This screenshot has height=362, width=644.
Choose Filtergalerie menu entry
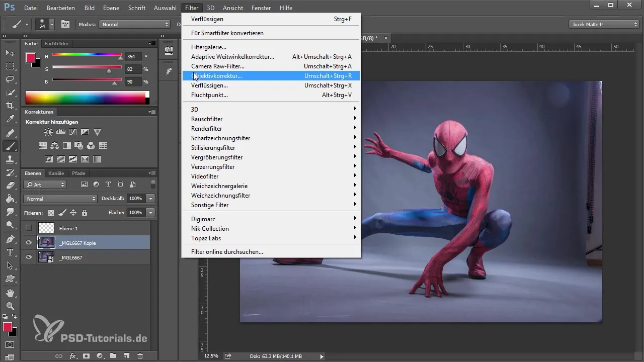click(x=271, y=47)
